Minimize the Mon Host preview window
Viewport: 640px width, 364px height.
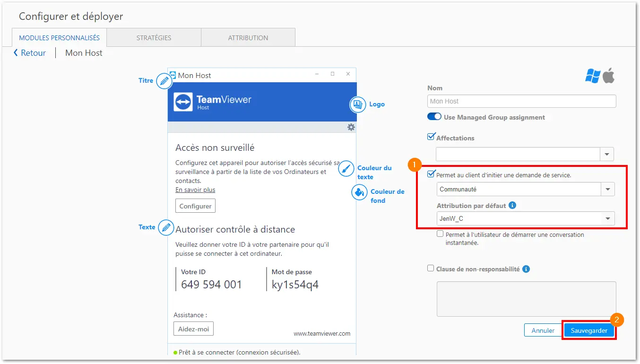[x=317, y=74]
